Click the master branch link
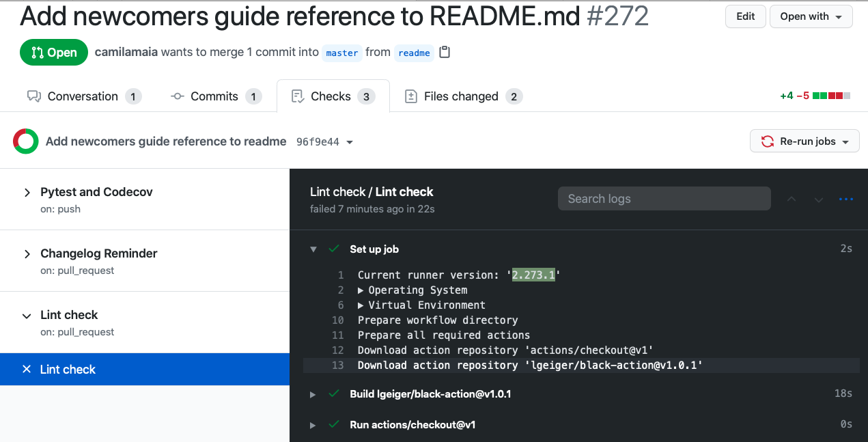The height and width of the screenshot is (442, 868). coord(342,53)
